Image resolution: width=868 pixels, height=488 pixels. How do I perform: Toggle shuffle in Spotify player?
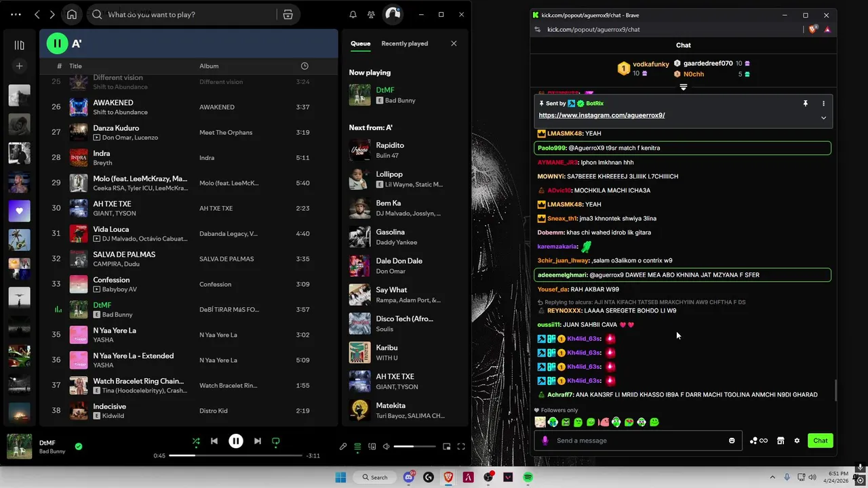196,441
